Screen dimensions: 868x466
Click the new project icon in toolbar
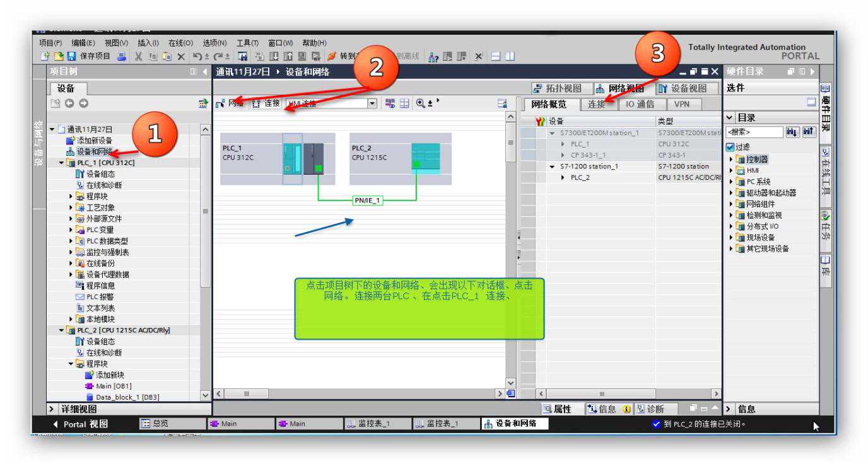pyautogui.click(x=45, y=56)
